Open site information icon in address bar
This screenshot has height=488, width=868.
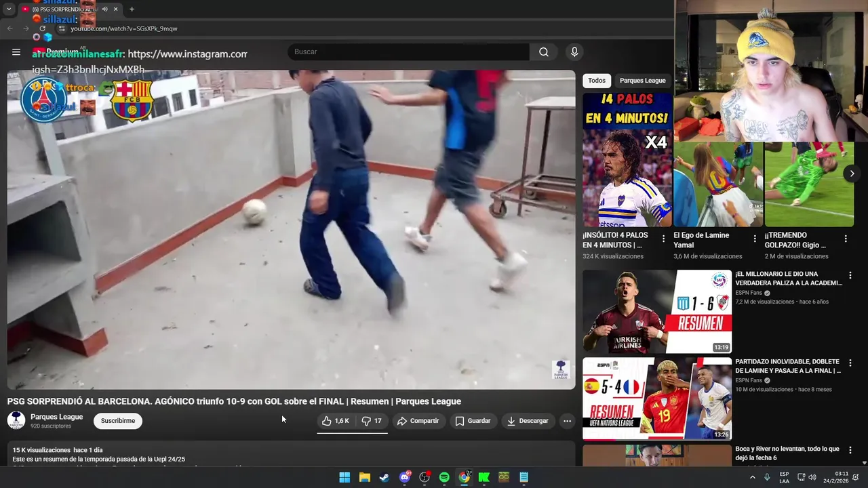coord(62,28)
